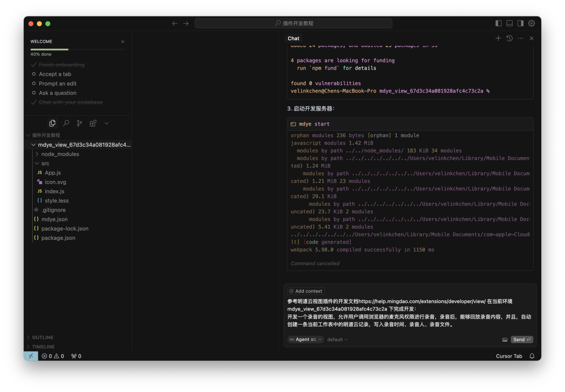Click the Add context button

[306, 291]
